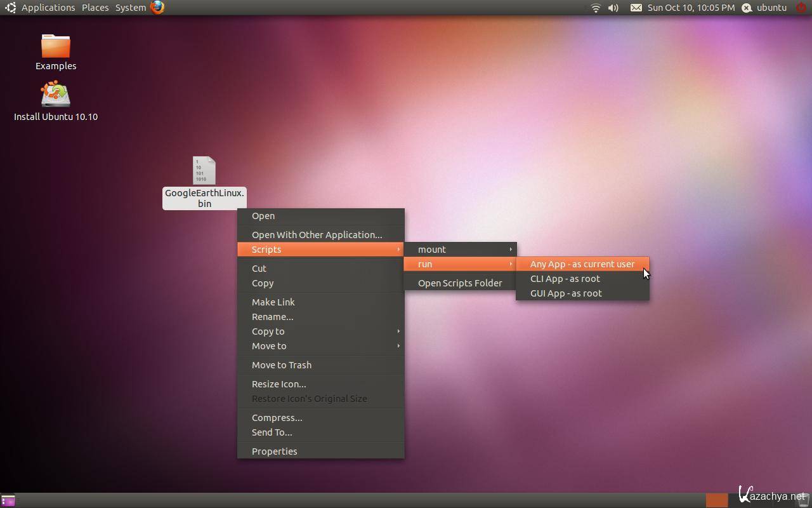Open the Examples folder icon
The image size is (812, 508).
(56, 46)
